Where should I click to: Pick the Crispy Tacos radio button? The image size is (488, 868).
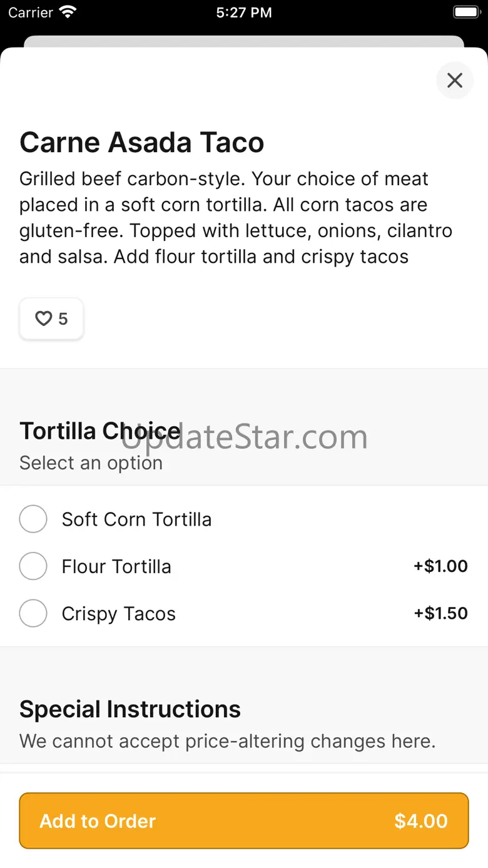[x=33, y=613]
